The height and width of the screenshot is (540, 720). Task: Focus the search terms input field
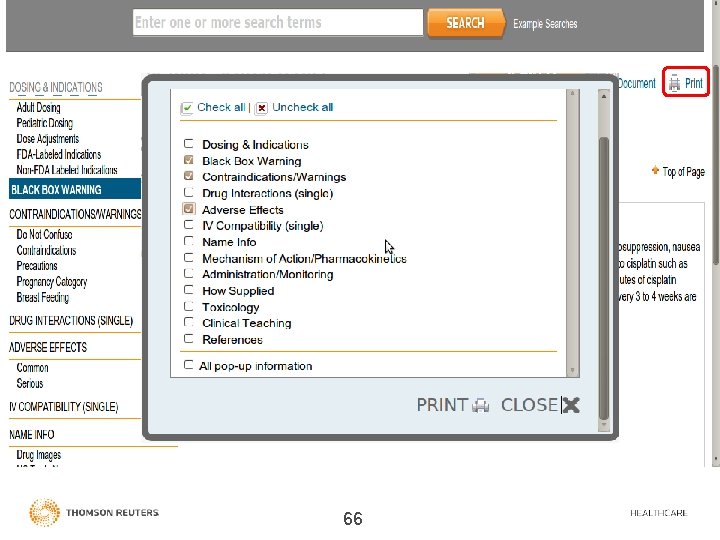(x=278, y=22)
